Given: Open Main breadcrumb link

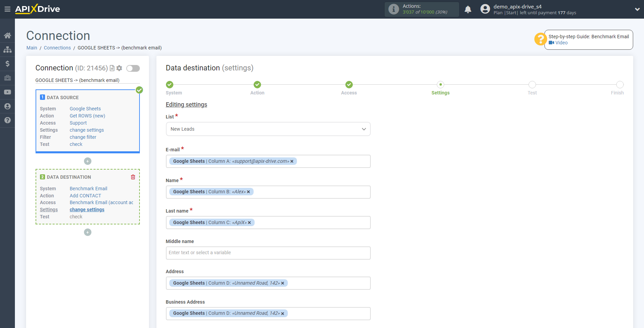Looking at the screenshot, I should click(x=32, y=48).
